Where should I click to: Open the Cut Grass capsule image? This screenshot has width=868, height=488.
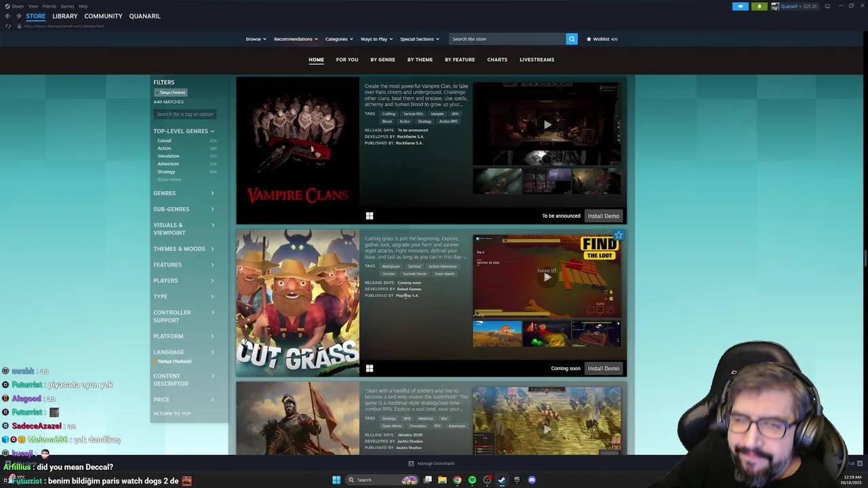click(298, 303)
